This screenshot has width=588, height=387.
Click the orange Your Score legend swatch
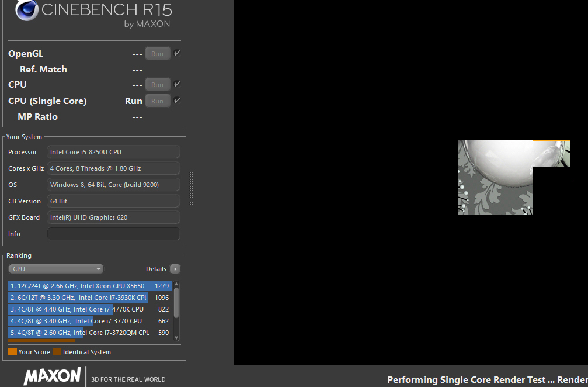coord(12,352)
